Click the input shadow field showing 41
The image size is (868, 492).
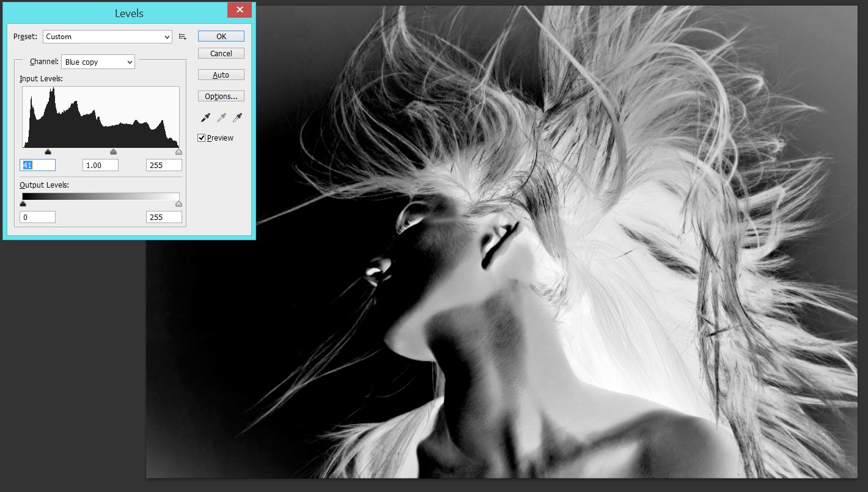(38, 165)
